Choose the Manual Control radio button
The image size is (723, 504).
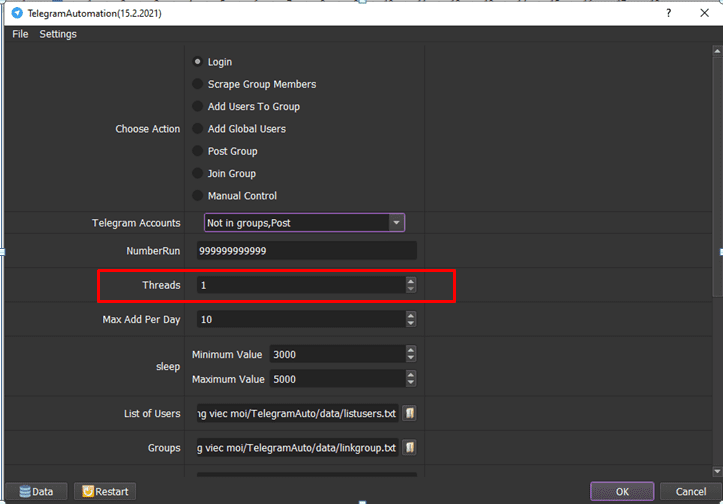click(x=197, y=196)
